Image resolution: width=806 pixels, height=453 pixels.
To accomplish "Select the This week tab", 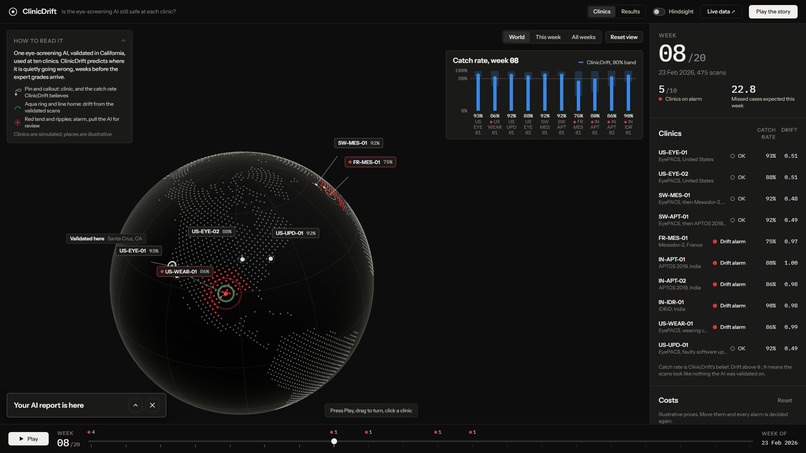I will click(x=548, y=37).
